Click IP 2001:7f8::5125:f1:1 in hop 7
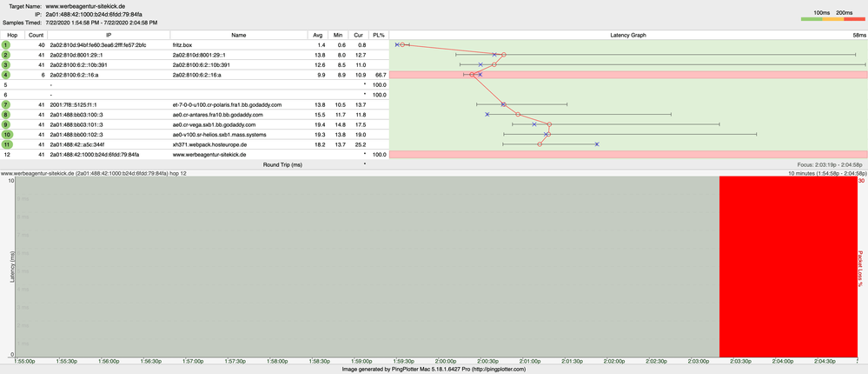Image resolution: width=868 pixels, height=374 pixels. pyautogui.click(x=74, y=104)
